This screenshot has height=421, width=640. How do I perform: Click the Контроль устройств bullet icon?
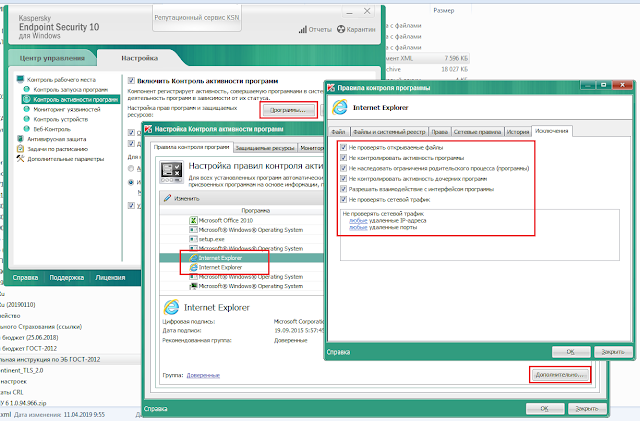click(27, 119)
